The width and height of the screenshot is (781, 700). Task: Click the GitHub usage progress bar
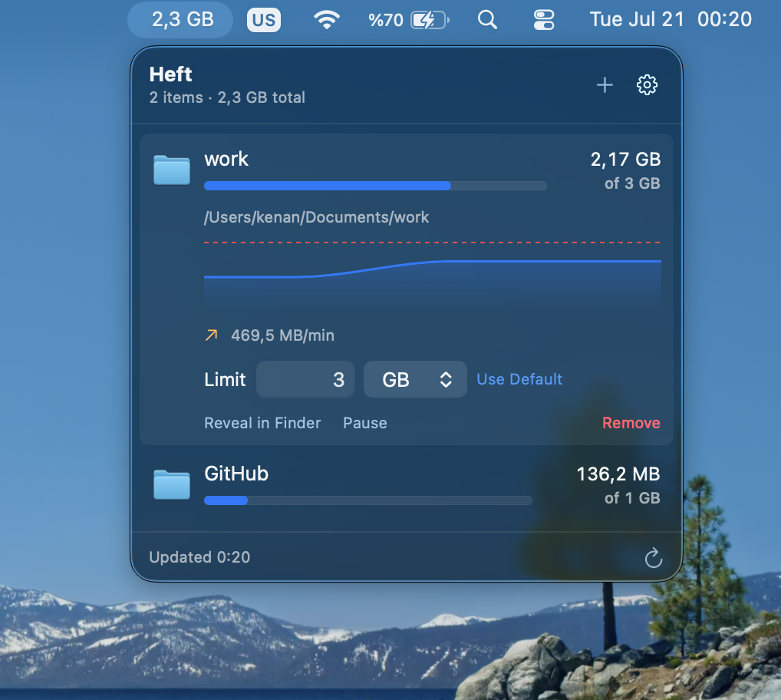(368, 500)
